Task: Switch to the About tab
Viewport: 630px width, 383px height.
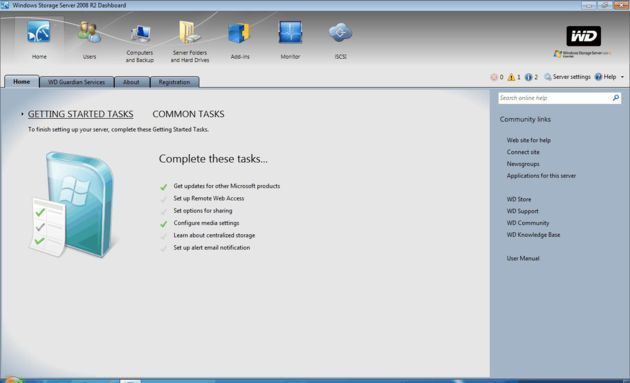Action: (x=131, y=82)
